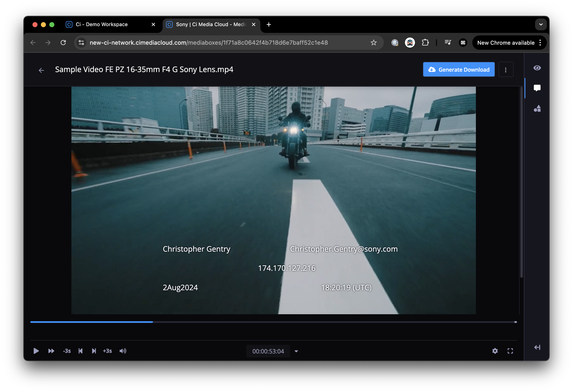The image size is (573, 392).
Task: Select the Sony | Ci Media Cloud tab
Action: (211, 24)
